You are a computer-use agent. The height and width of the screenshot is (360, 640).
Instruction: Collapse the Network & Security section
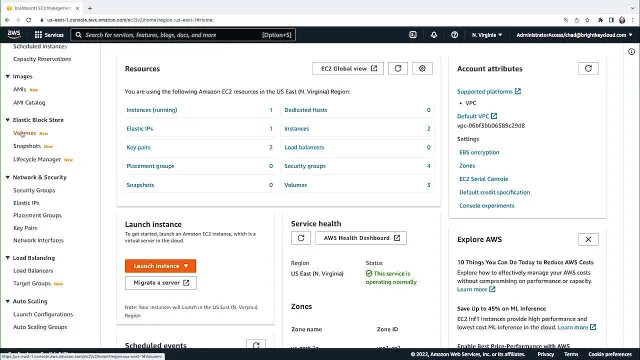(7, 178)
